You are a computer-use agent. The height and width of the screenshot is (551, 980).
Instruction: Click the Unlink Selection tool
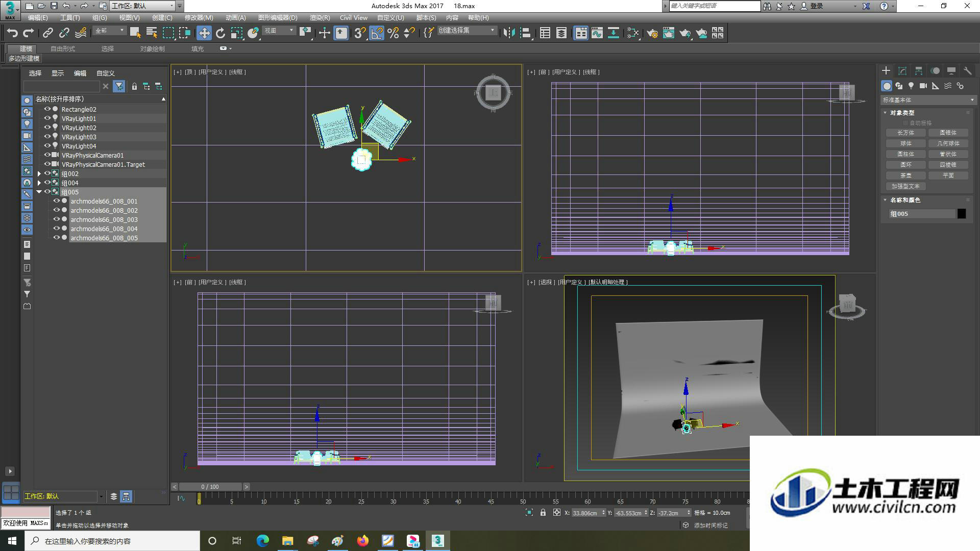click(x=64, y=33)
